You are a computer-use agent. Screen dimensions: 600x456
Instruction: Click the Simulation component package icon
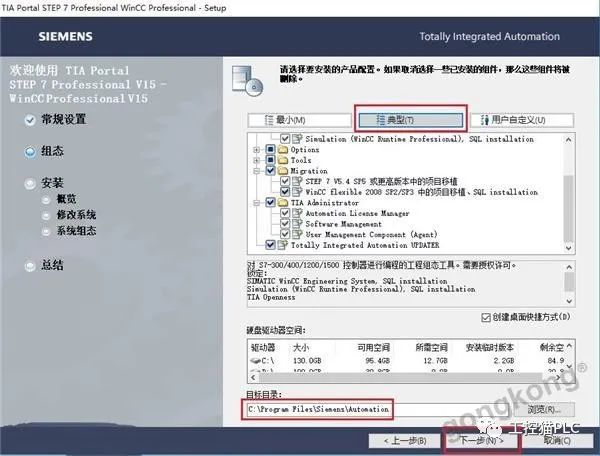[x=297, y=138]
